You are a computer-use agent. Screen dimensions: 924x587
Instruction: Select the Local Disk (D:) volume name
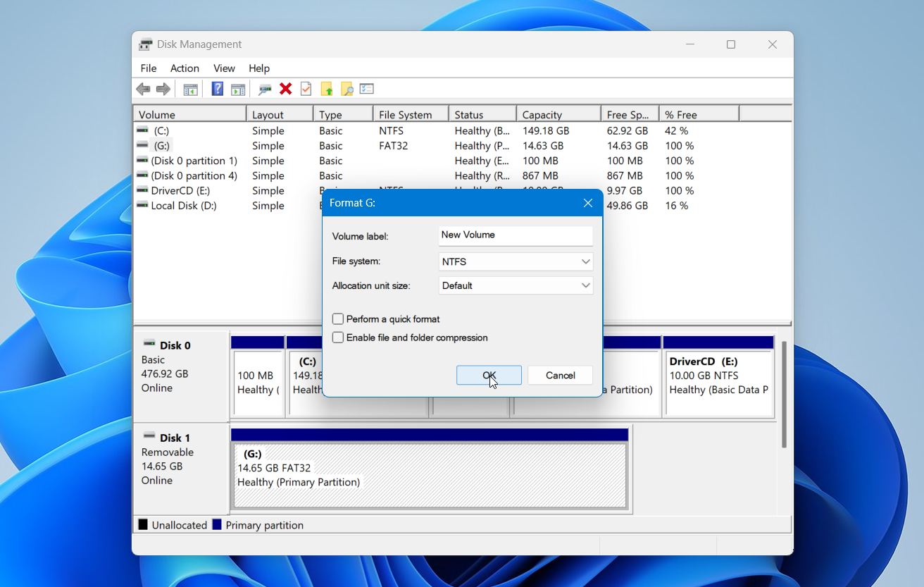(184, 206)
